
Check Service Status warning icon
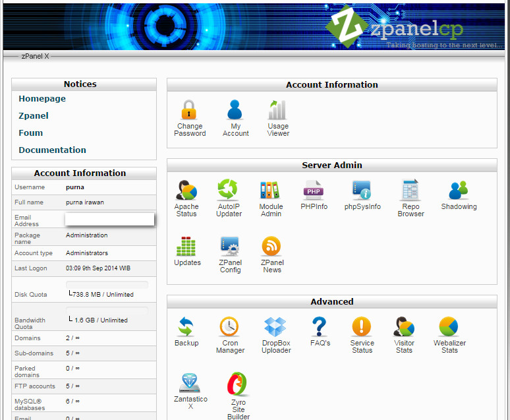point(361,326)
